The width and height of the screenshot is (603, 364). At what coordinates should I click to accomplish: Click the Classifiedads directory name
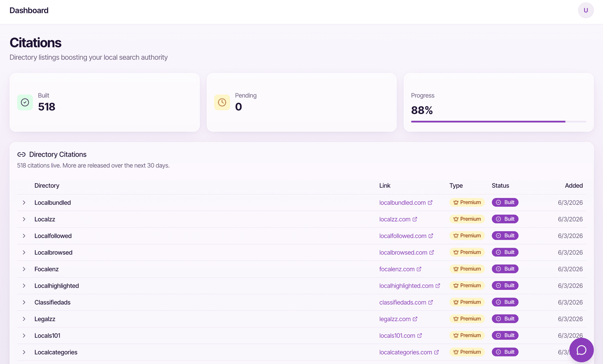[52, 302]
